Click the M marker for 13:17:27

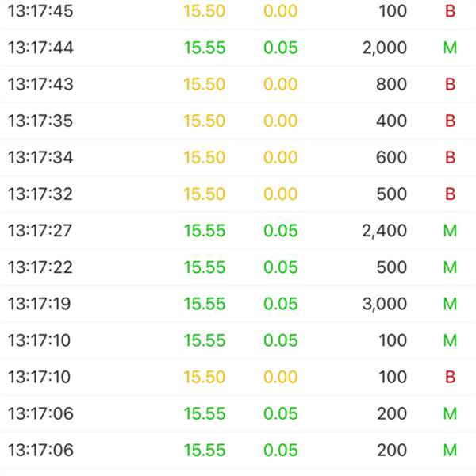450,230
